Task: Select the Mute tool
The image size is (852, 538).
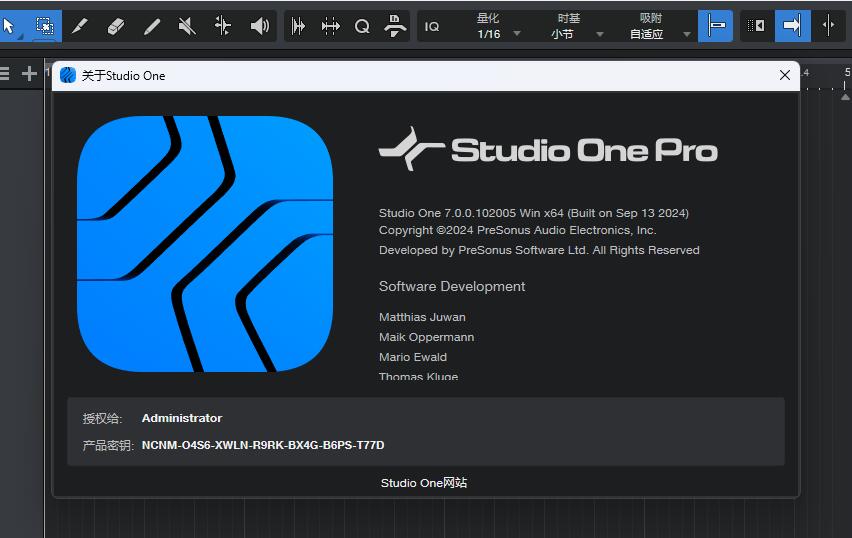Action: point(187,26)
